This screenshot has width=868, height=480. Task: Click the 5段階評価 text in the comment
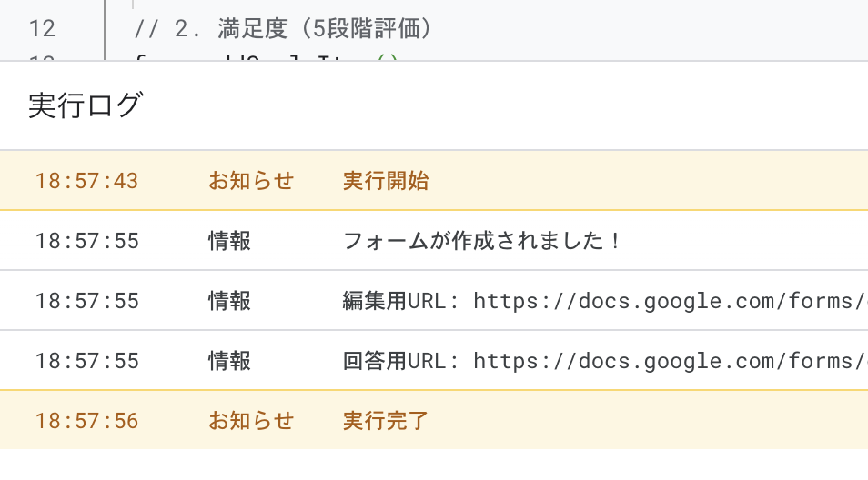pos(371,29)
